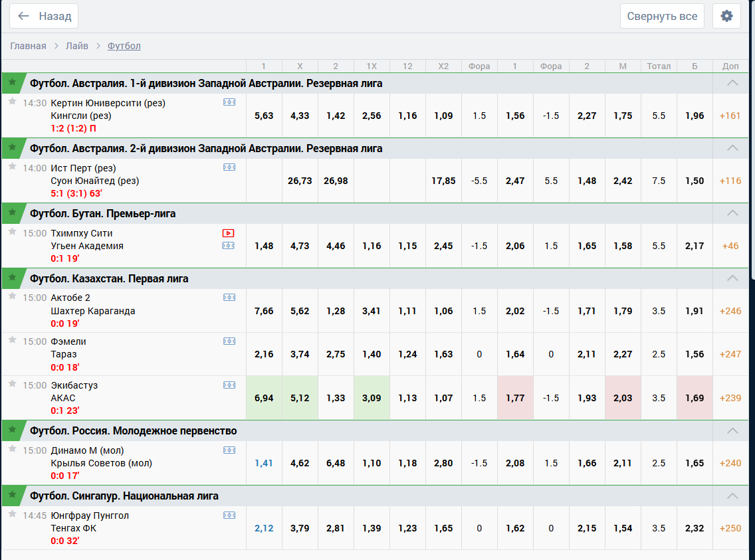The height and width of the screenshot is (560, 755).
Task: Collapse all sections with Свернуть все
Action: click(x=661, y=16)
